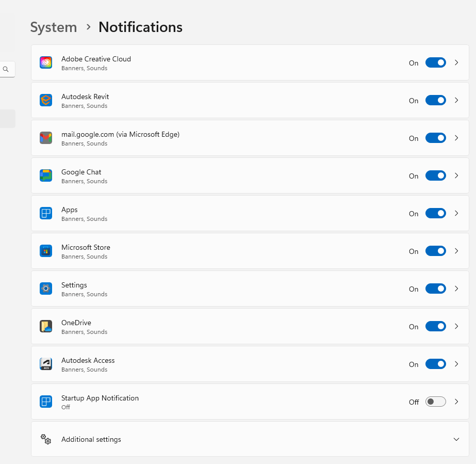
Task: Open Autodesk Access notification details chevron
Action: pos(456,364)
